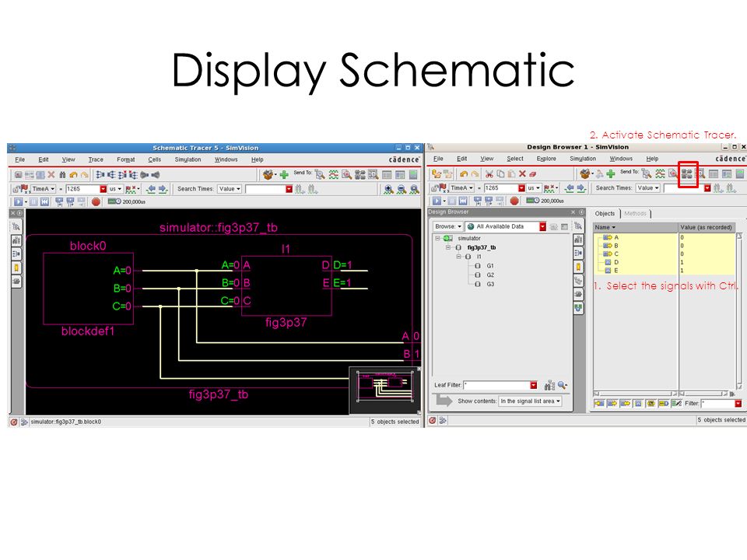Click the bookmark icon in Schematic Tracer sidebar
The image size is (747, 560).
[x=16, y=268]
